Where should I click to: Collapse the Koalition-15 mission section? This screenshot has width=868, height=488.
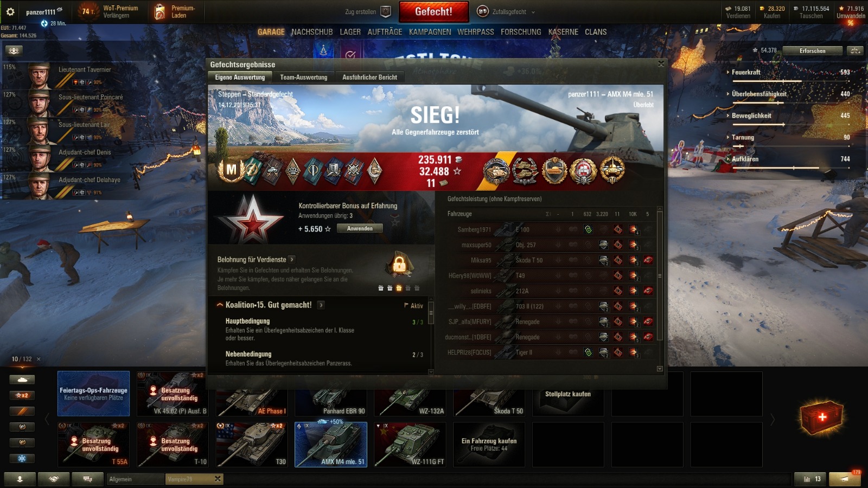(x=220, y=305)
